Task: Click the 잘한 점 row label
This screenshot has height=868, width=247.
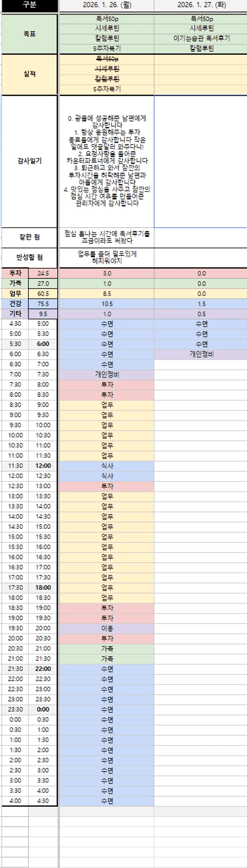Action: [x=29, y=238]
